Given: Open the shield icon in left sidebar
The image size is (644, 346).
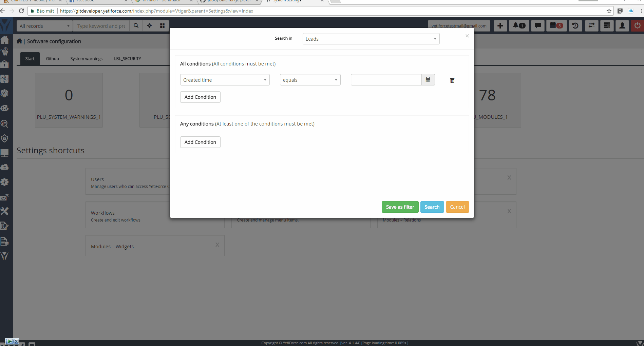Looking at the screenshot, I should click(x=5, y=138).
